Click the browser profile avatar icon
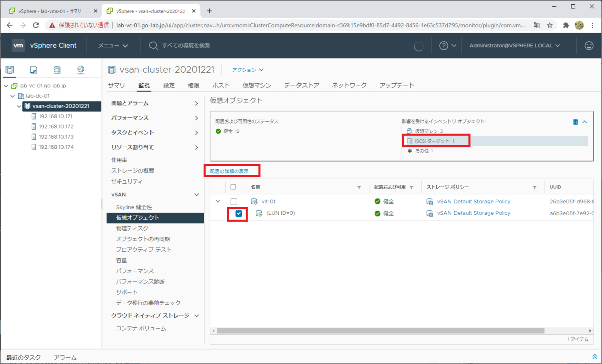The image size is (602, 364). (579, 25)
